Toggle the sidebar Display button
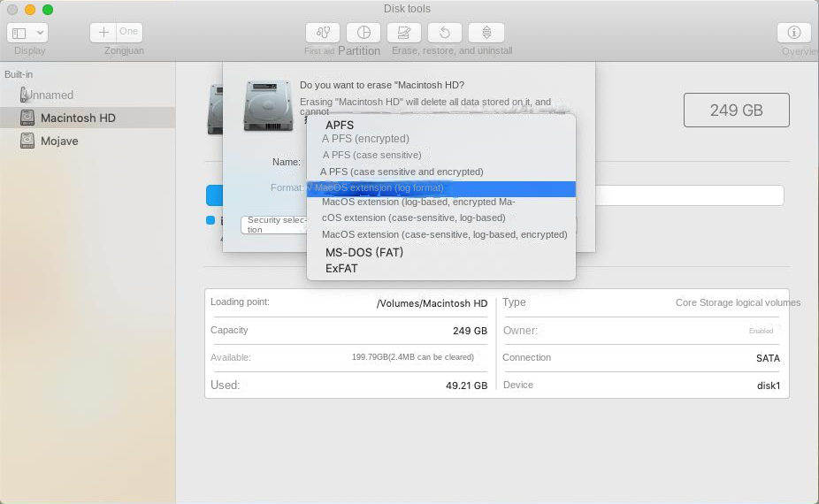The height and width of the screenshot is (504, 819). coord(19,33)
